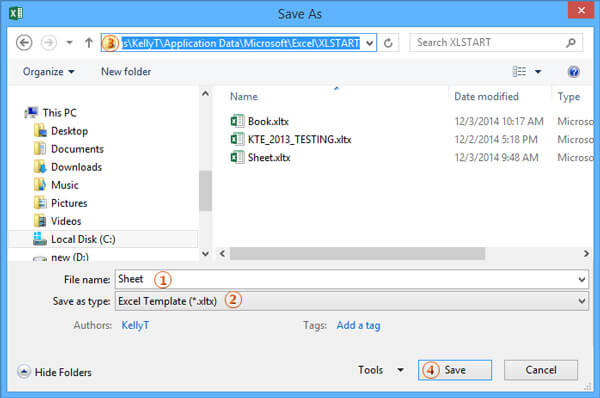Click file list horizontal scroll right arrow
The width and height of the screenshot is (600, 398).
(x=586, y=253)
